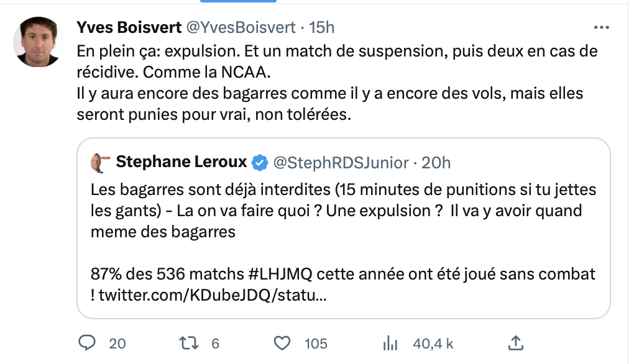Screen dimensions: 634x364
Task: Click the share upload icon
Action: pos(515,342)
